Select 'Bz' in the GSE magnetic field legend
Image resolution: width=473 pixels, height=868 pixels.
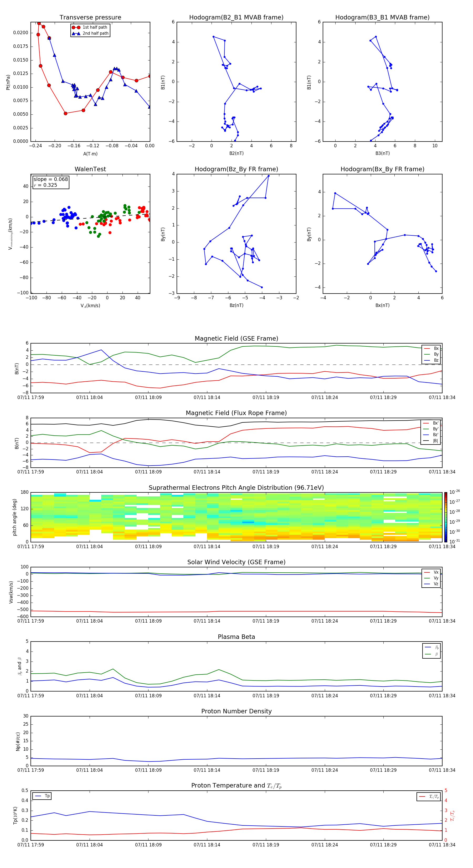click(431, 360)
